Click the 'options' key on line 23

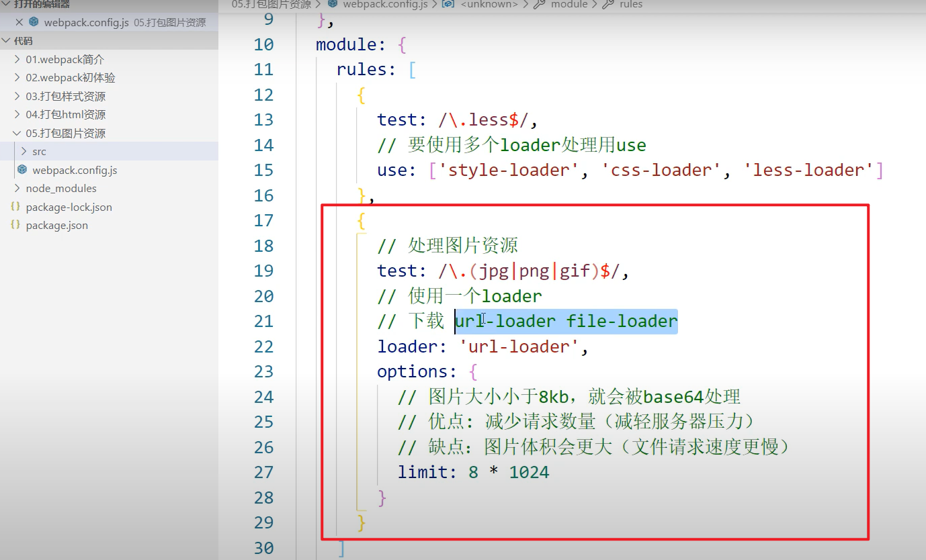413,371
